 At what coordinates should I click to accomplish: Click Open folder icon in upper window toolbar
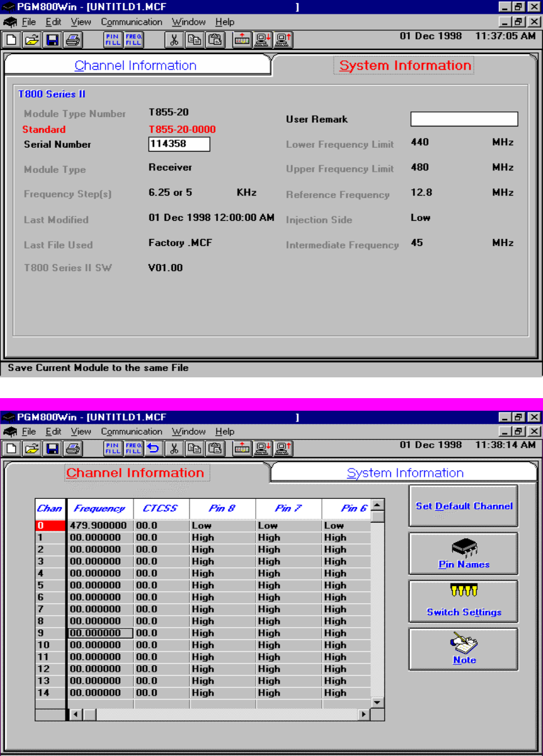coord(31,40)
